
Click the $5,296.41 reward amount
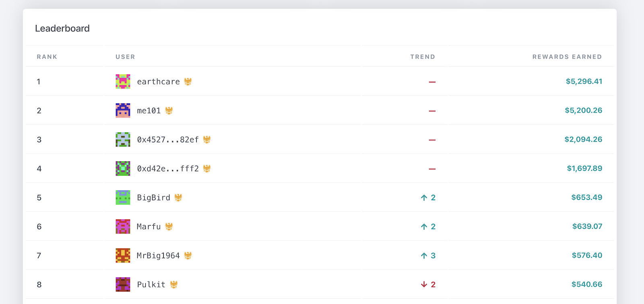584,82
